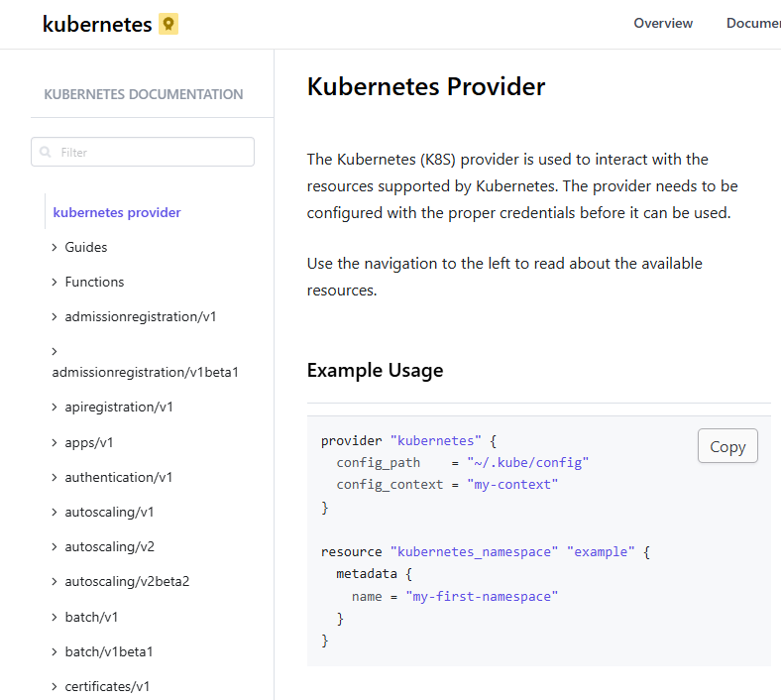781x700 pixels.
Task: Expand the apiregistration/v1 chevron
Action: tap(55, 408)
